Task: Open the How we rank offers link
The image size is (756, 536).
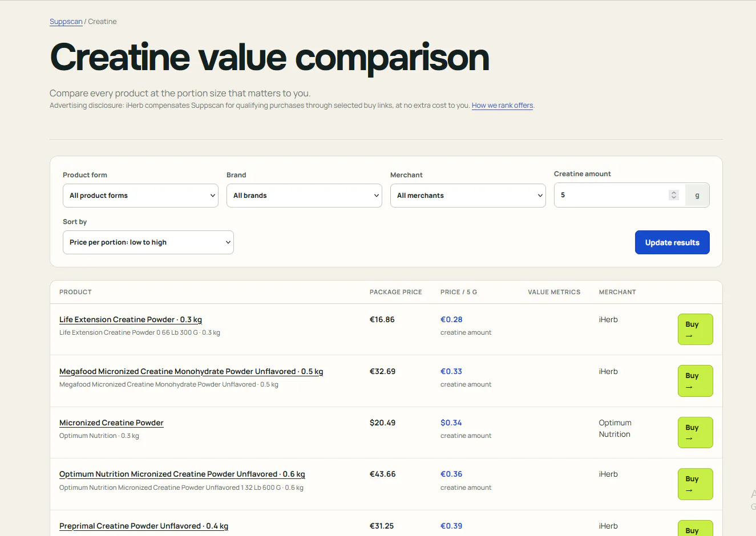Action: [502, 105]
